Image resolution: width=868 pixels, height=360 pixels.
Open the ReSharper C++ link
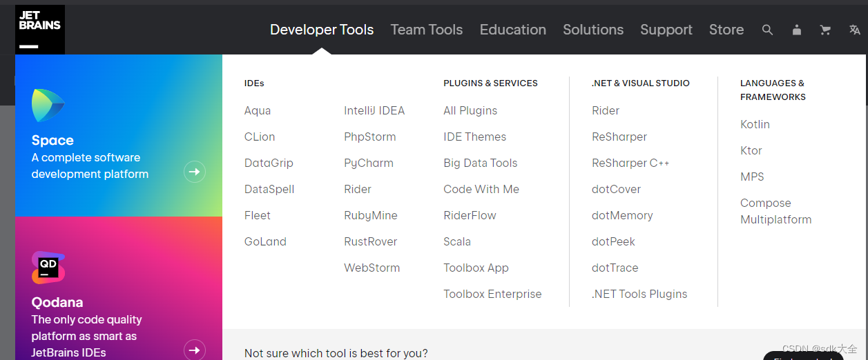630,163
